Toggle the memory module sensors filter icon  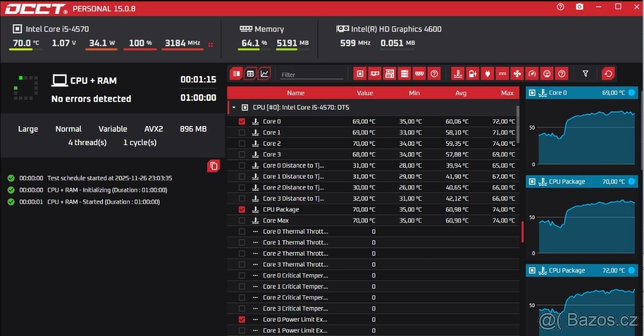[420, 73]
